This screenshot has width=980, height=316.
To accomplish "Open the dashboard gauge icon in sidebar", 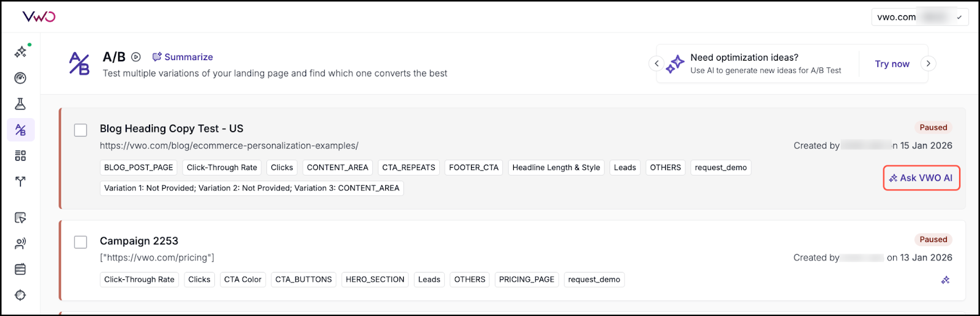I will [20, 78].
